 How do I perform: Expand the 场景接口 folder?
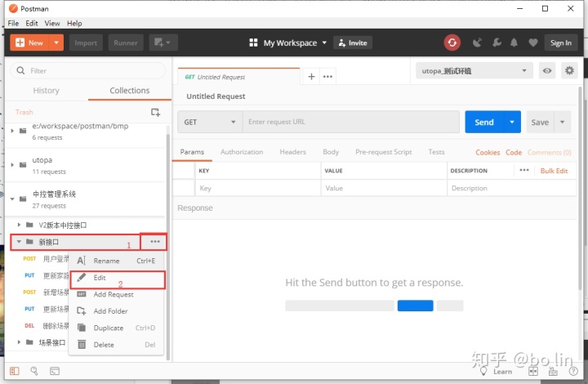(19, 342)
